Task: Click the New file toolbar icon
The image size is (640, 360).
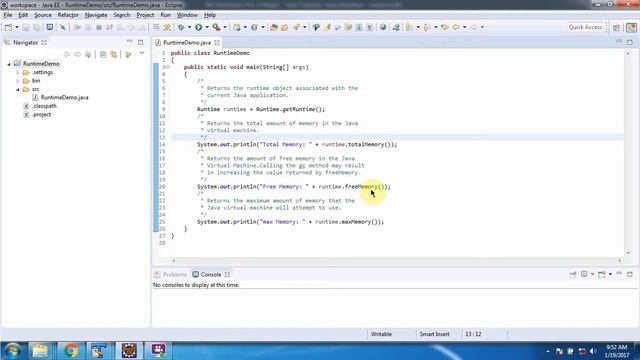Action: click(9, 27)
